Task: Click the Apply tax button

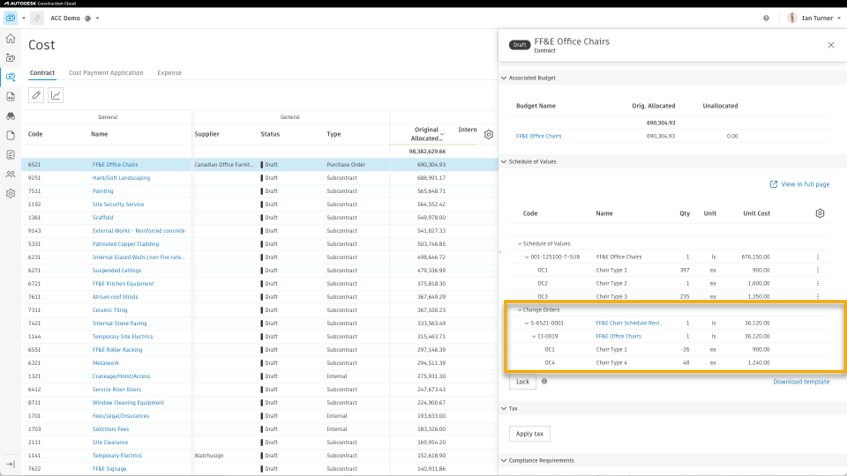Action: tap(529, 434)
